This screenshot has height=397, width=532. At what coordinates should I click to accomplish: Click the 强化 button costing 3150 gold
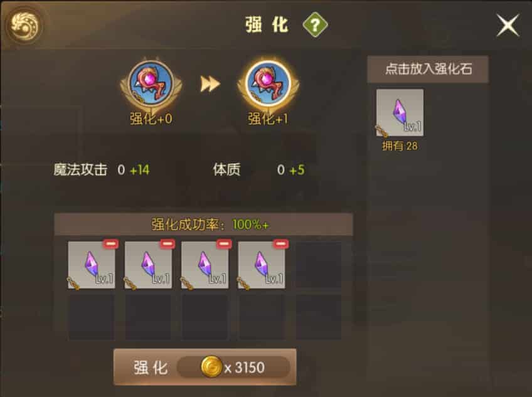(x=205, y=367)
